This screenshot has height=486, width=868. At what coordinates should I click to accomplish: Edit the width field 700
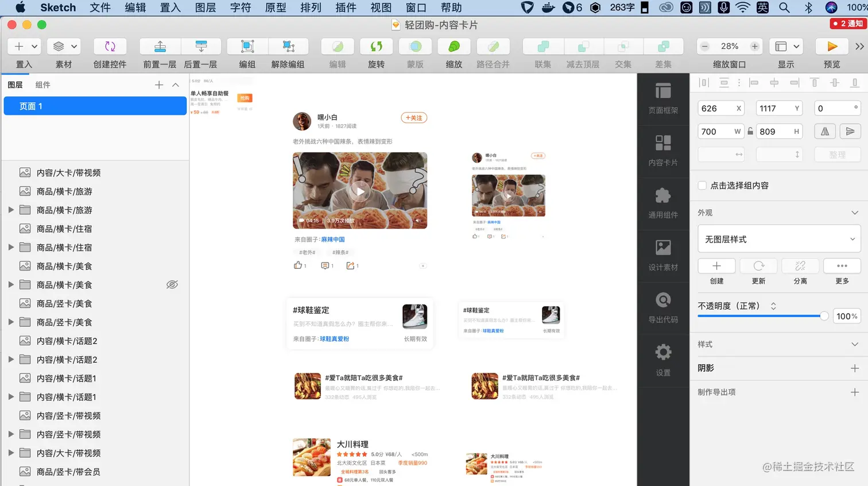721,132
